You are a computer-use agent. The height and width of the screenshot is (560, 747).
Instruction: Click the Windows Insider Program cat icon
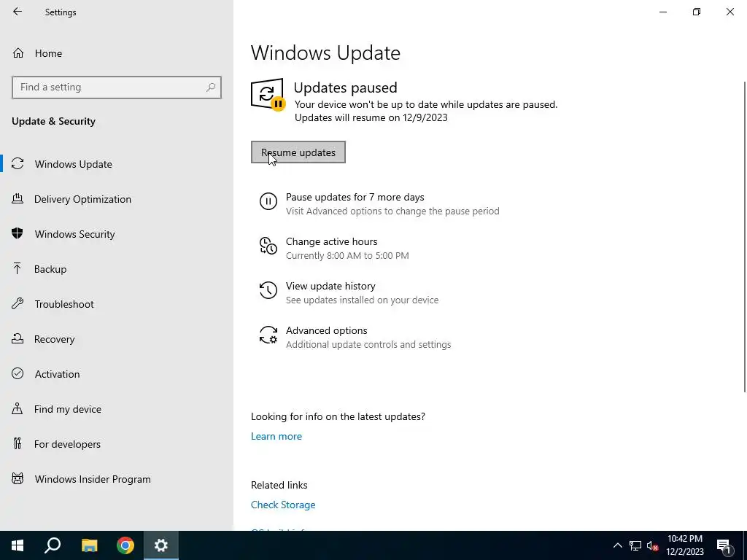[x=18, y=478]
